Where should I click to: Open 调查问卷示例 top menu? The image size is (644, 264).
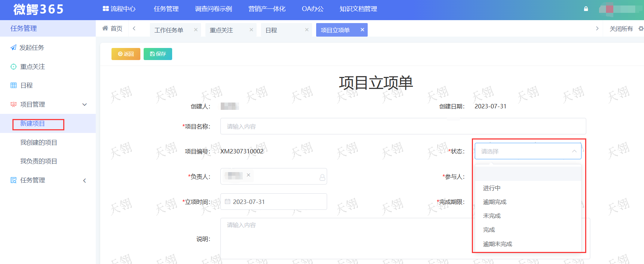pyautogui.click(x=213, y=9)
